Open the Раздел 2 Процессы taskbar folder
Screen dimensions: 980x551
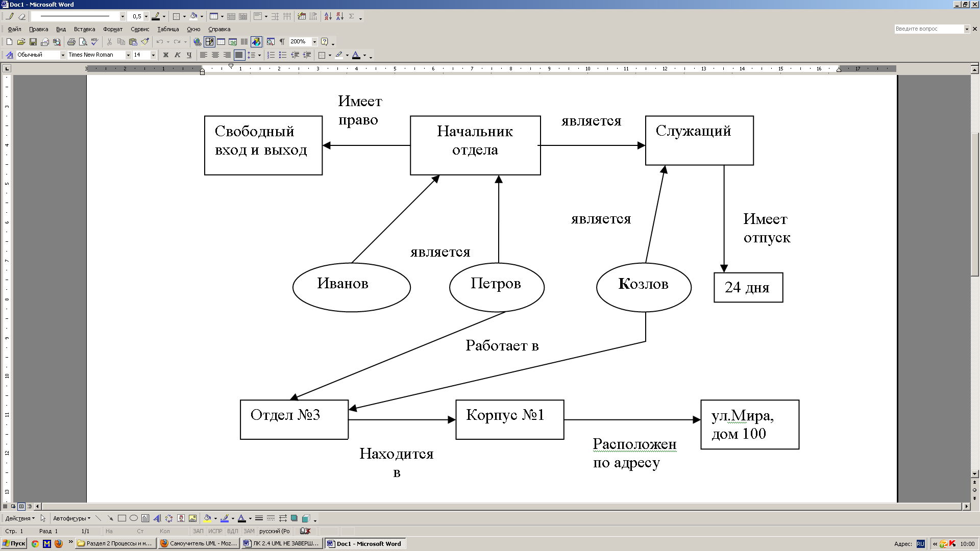[115, 544]
